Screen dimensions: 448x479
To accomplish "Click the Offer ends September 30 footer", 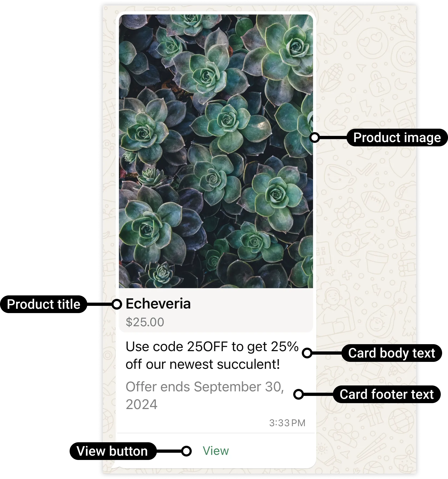I will pyautogui.click(x=205, y=395).
